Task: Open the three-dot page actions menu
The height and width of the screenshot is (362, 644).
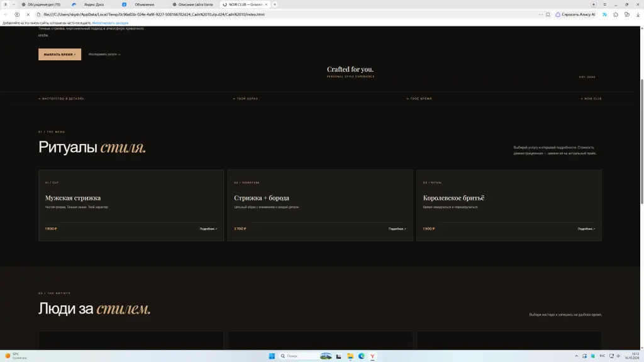Action: [540, 14]
